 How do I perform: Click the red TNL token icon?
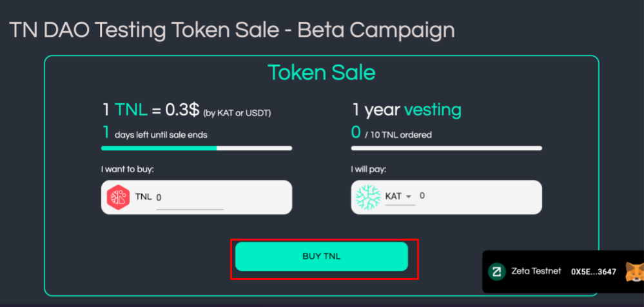119,197
